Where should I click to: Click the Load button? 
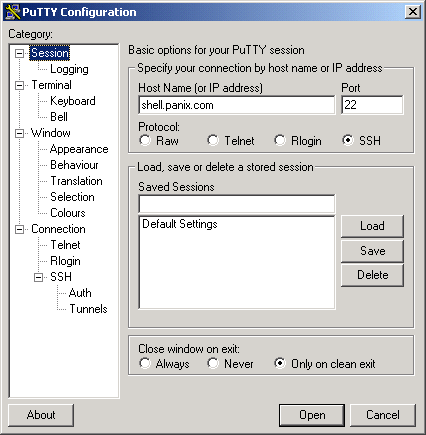pyautogui.click(x=372, y=226)
